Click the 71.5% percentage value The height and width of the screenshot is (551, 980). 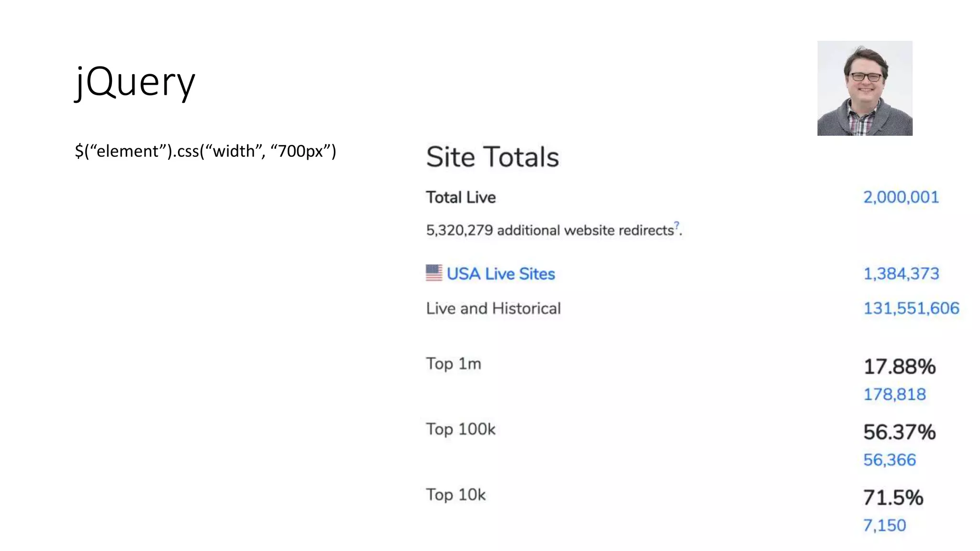893,497
